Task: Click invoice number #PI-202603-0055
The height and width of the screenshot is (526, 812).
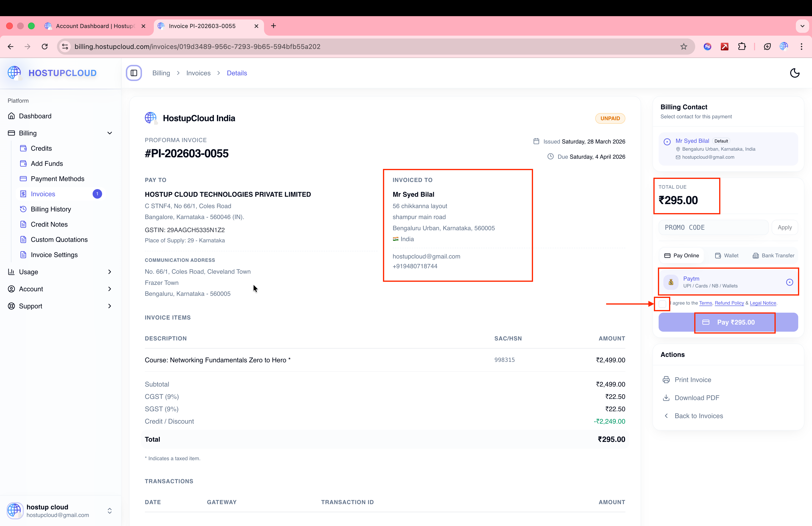Action: click(x=187, y=154)
